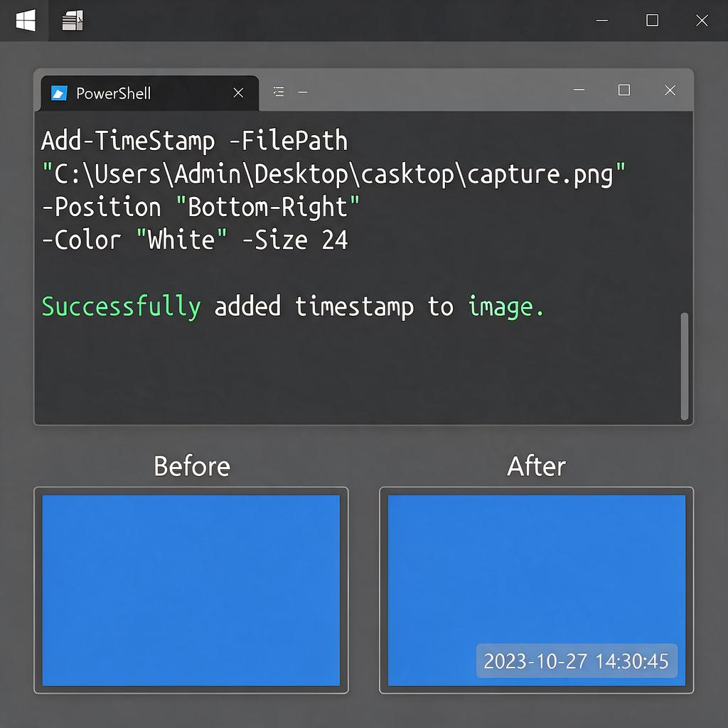
Task: Close the PowerShell tab
Action: pyautogui.click(x=238, y=93)
